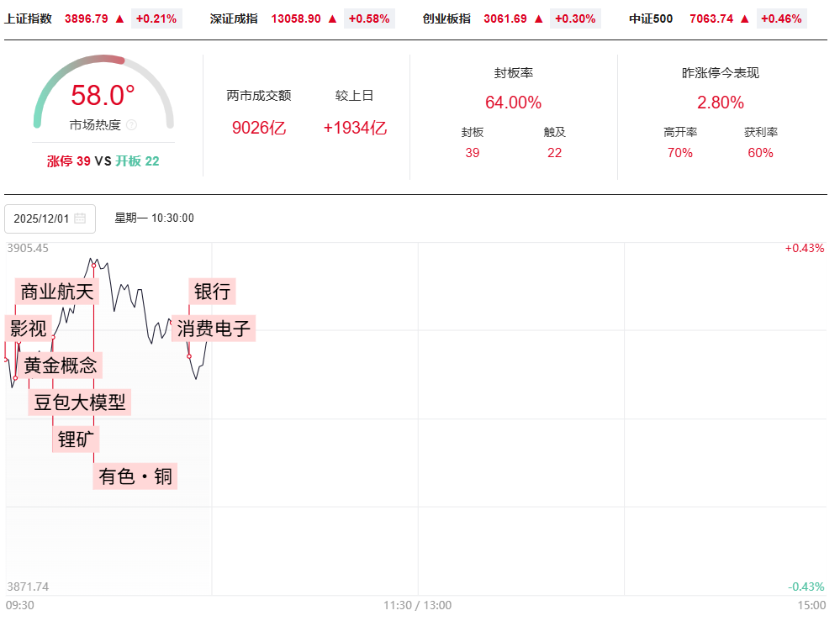The image size is (840, 621).
Task: Click the up triangle for 中证500
Action: [744, 18]
